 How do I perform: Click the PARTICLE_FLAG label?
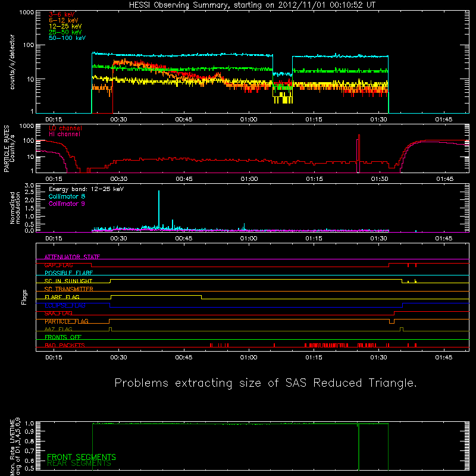[67, 321]
